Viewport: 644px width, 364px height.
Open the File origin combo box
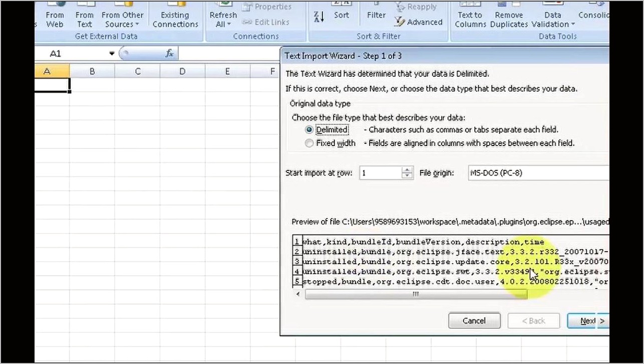tap(538, 173)
